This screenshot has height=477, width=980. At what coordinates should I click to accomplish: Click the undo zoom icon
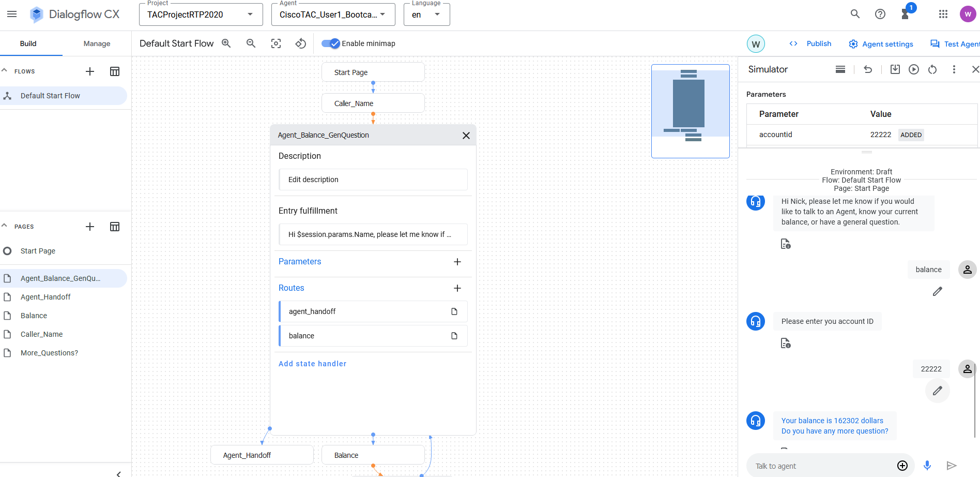301,43
